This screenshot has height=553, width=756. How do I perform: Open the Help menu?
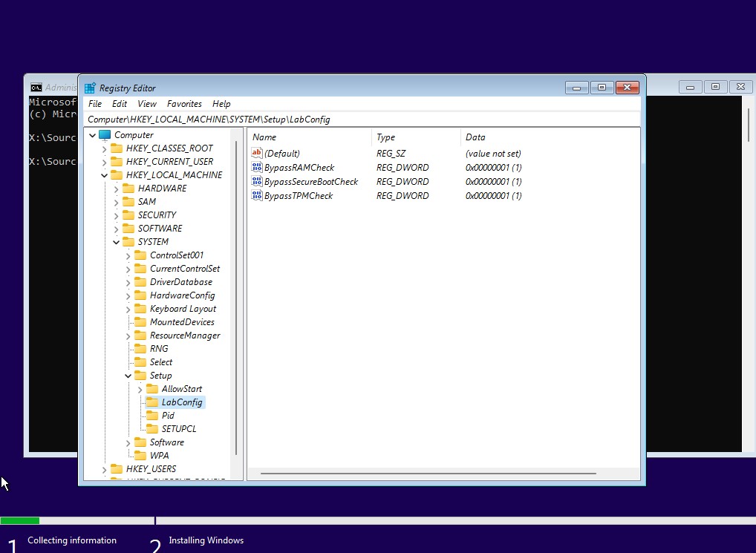click(x=221, y=104)
